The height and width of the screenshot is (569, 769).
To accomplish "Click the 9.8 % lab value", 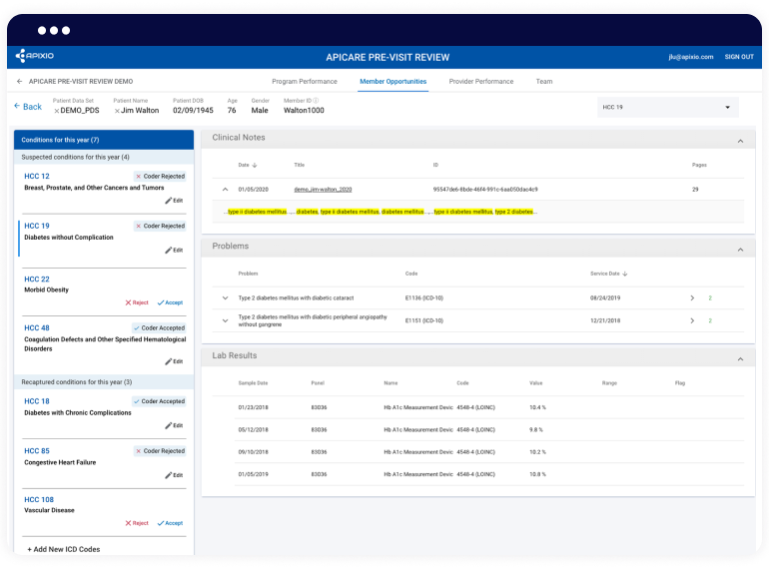I will click(x=536, y=430).
